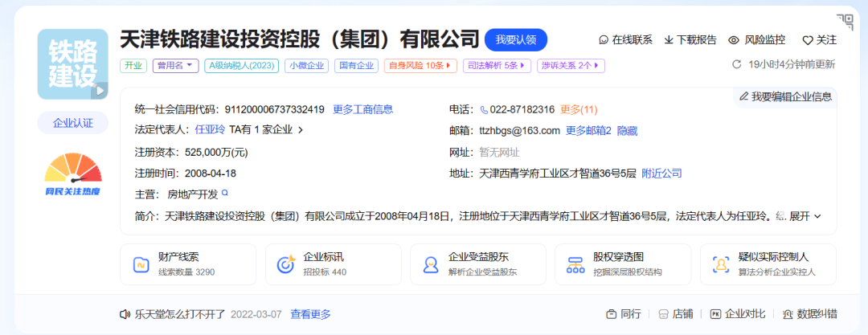Image resolution: width=868 pixels, height=335 pixels.
Task: Expand company 简介 with 展开
Action: pos(805,216)
